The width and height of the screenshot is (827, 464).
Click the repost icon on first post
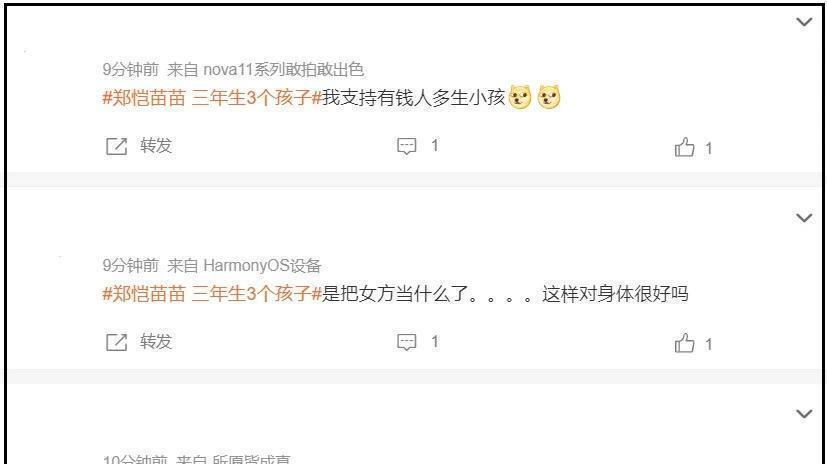pyautogui.click(x=117, y=146)
